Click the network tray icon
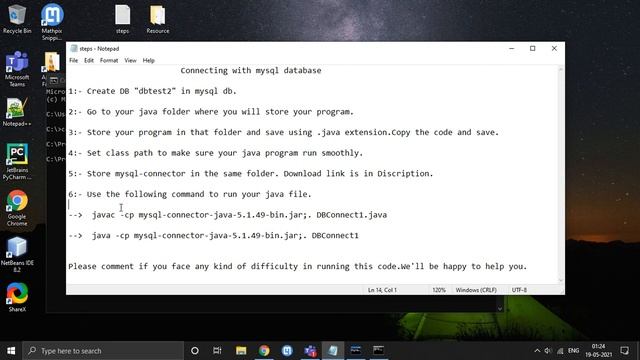Screen dimensions: 640x360 (560, 351)
